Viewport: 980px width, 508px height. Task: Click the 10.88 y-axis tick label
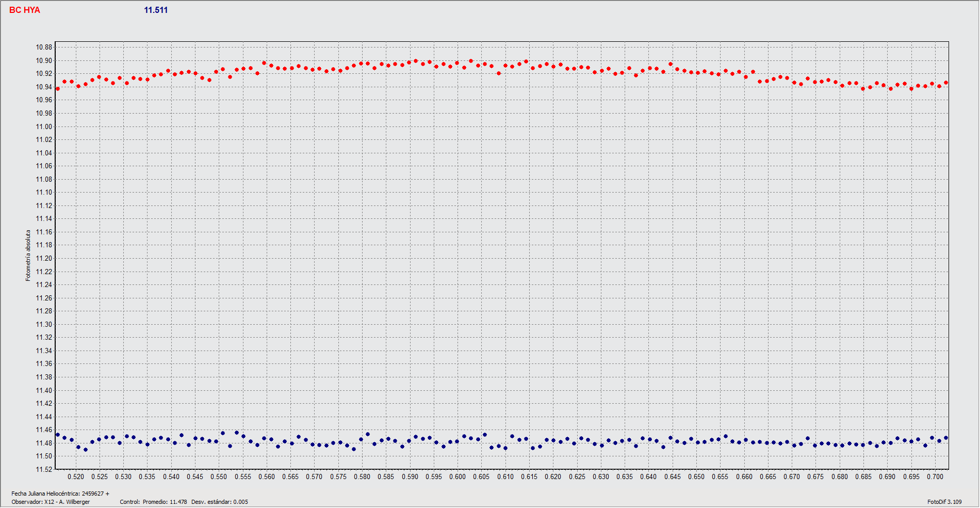44,47
